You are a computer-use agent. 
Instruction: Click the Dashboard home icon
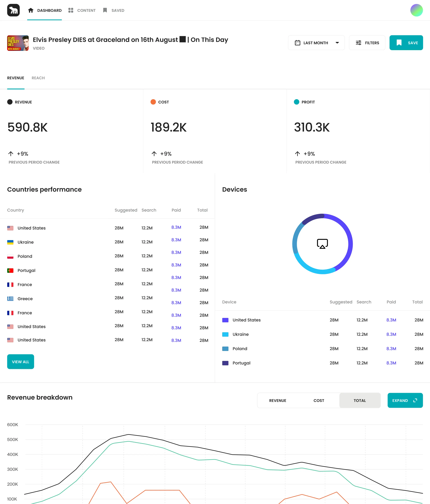pyautogui.click(x=31, y=10)
